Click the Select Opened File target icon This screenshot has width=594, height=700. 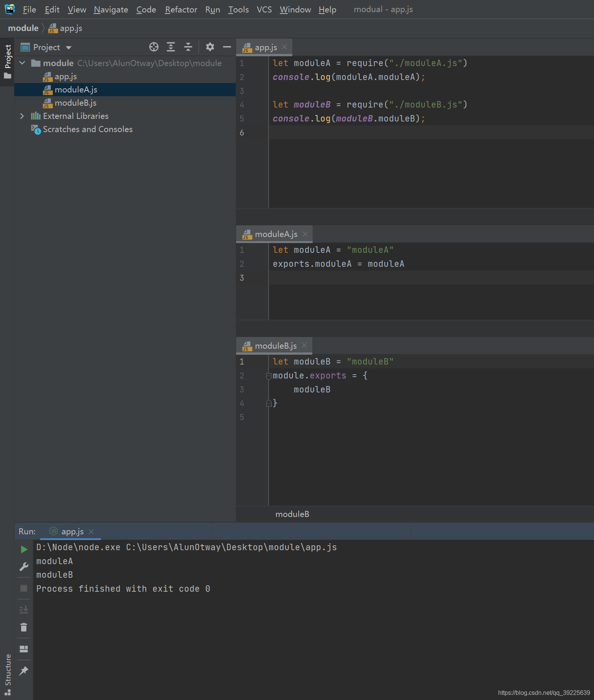click(153, 47)
